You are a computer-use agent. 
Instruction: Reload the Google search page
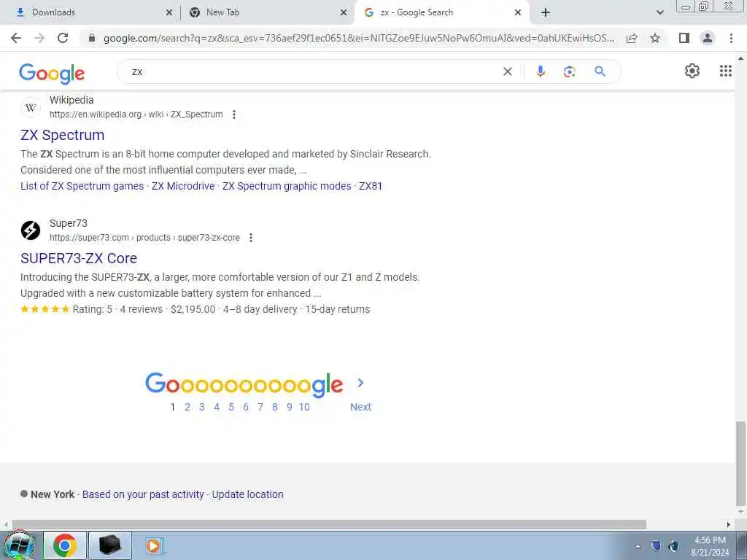coord(63,38)
